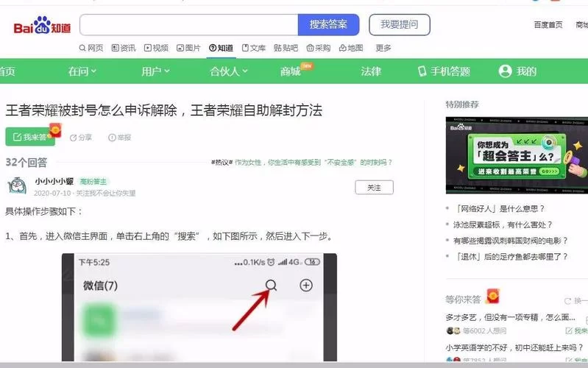This screenshot has height=368, width=588.
Task: Click the 关注 follow button
Action: 375,188
